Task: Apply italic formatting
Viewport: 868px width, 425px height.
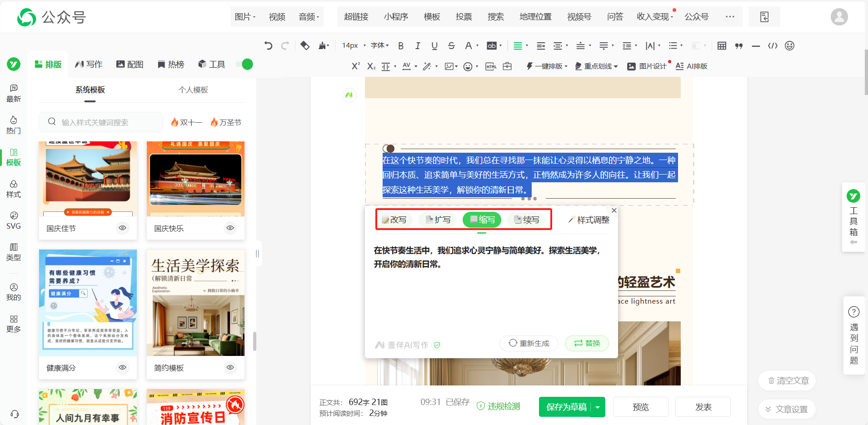Action: (x=417, y=45)
